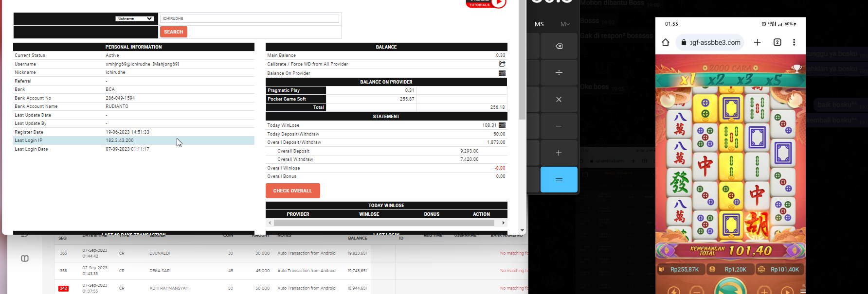The width and height of the screenshot is (868, 294).
Task: Click the Overall Withdraw value 7,420.00
Action: click(470, 159)
